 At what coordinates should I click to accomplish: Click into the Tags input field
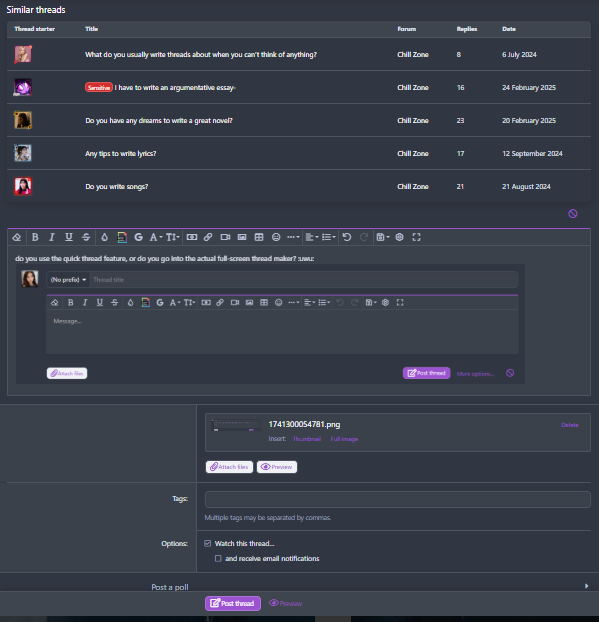click(x=397, y=499)
